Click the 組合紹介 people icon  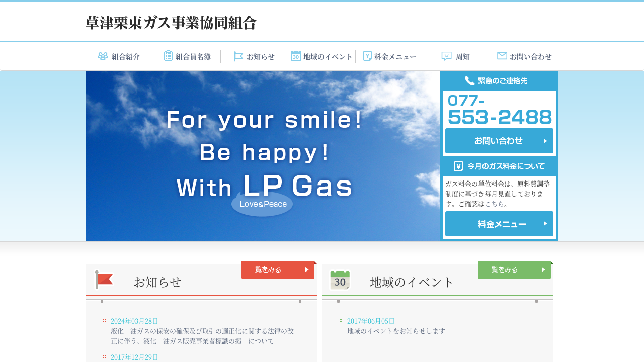click(x=103, y=56)
